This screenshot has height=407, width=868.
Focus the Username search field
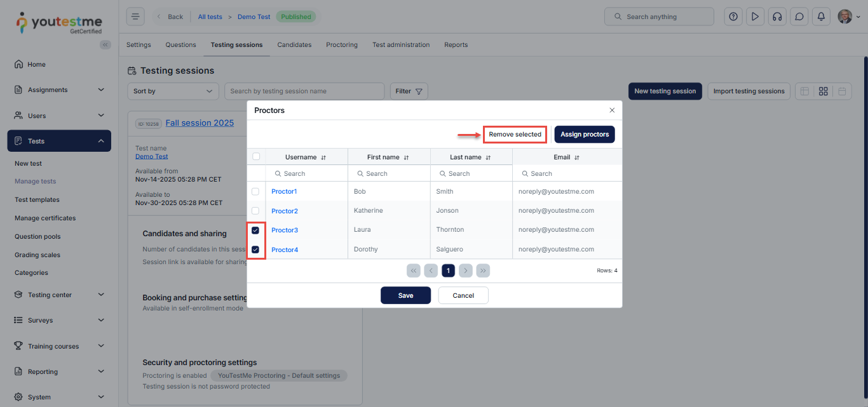(307, 173)
